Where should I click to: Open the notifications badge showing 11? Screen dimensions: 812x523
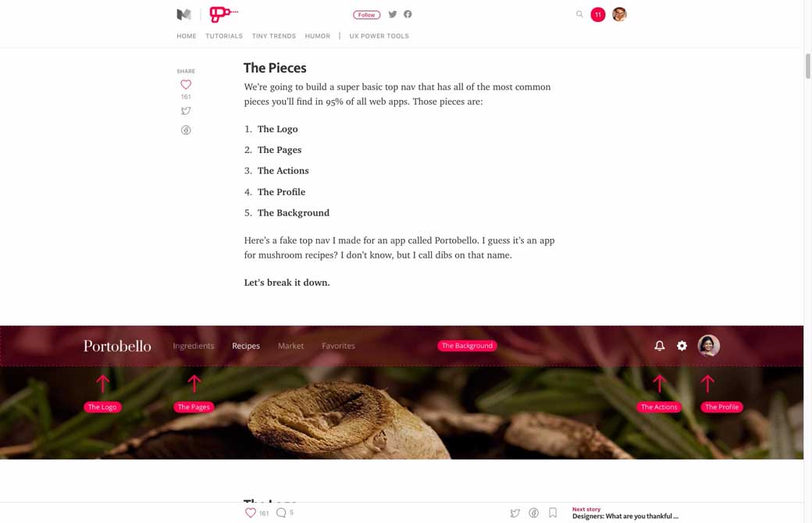[597, 15]
